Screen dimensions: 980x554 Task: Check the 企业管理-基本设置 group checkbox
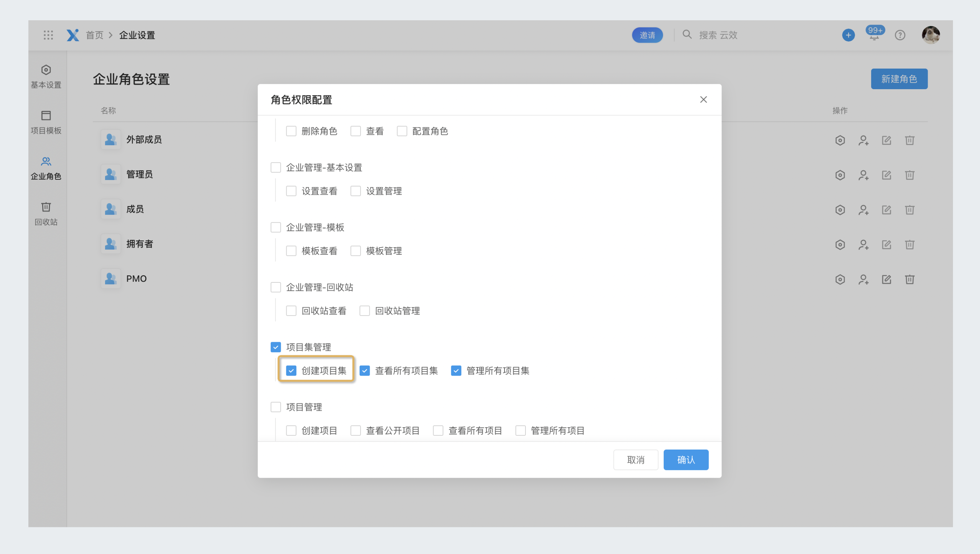point(275,167)
